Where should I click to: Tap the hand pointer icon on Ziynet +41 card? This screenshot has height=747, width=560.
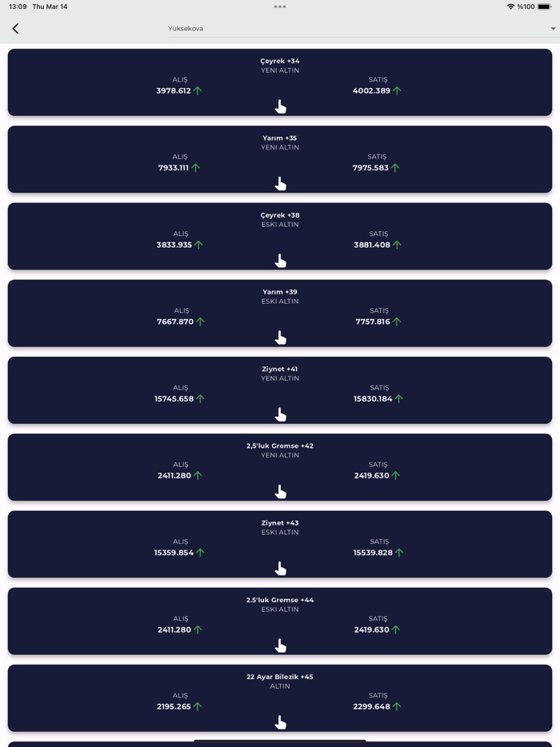click(x=280, y=414)
